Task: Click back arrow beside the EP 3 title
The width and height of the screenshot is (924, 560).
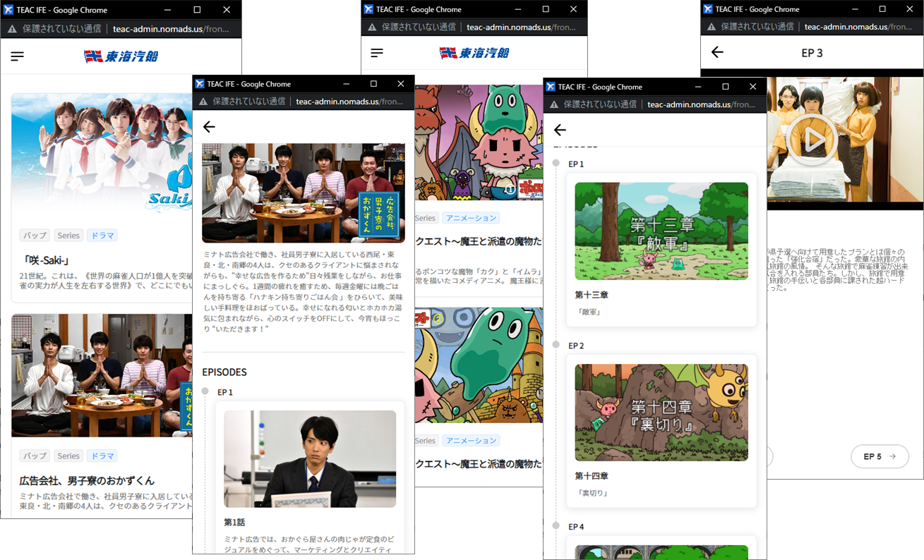Action: click(717, 52)
